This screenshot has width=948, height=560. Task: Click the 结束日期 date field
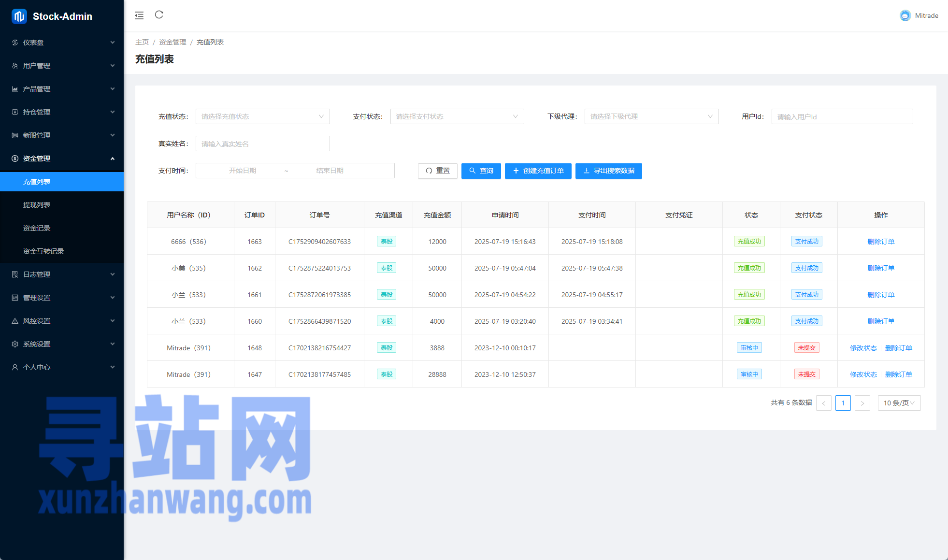click(330, 171)
